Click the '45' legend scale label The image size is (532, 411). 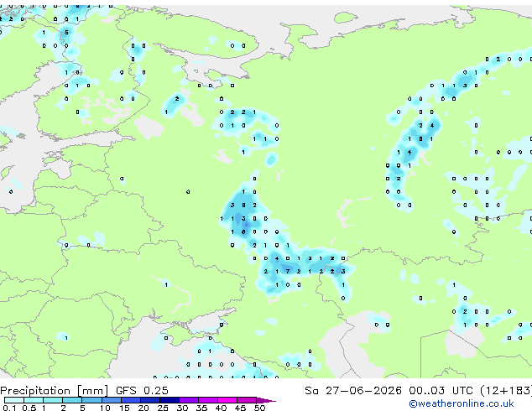point(240,408)
